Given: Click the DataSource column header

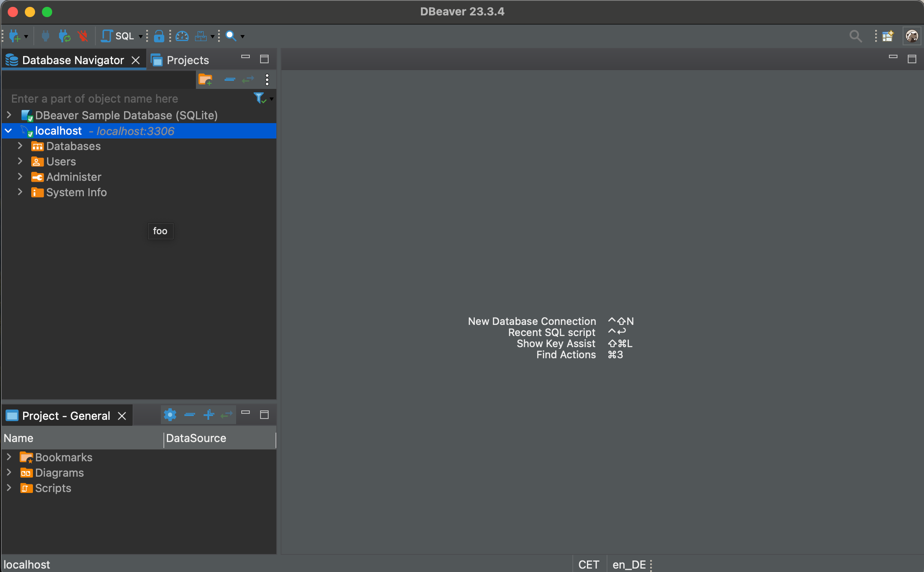Looking at the screenshot, I should tap(196, 438).
